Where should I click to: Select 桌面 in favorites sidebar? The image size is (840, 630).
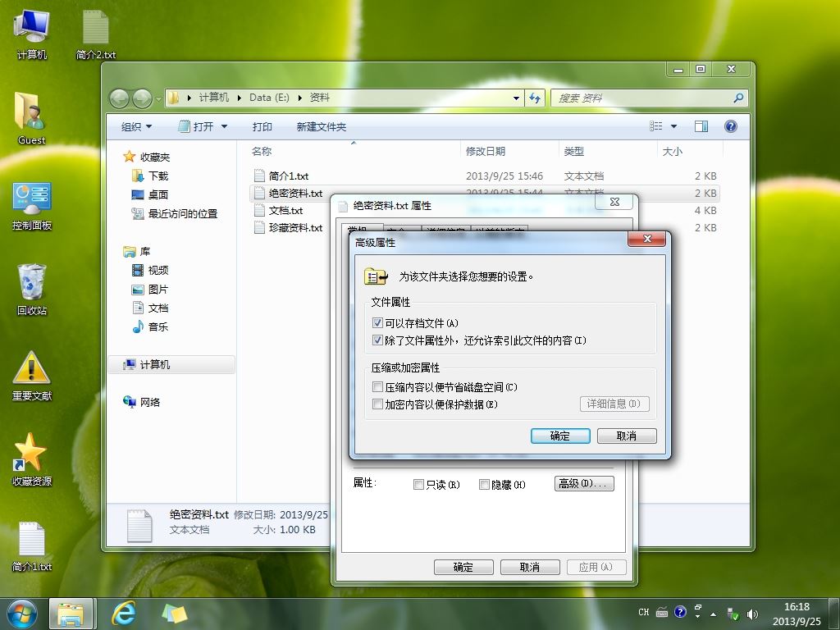tap(150, 194)
